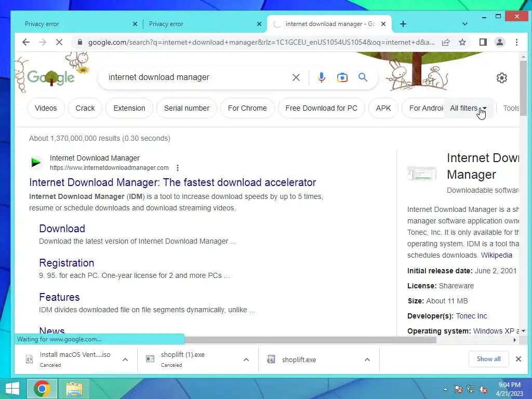Click the network icon in system tray

point(470,389)
